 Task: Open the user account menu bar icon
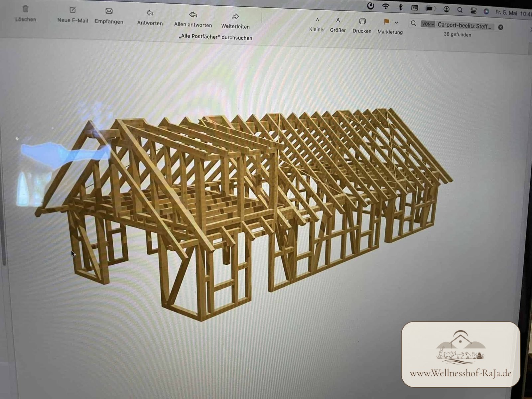pos(447,9)
